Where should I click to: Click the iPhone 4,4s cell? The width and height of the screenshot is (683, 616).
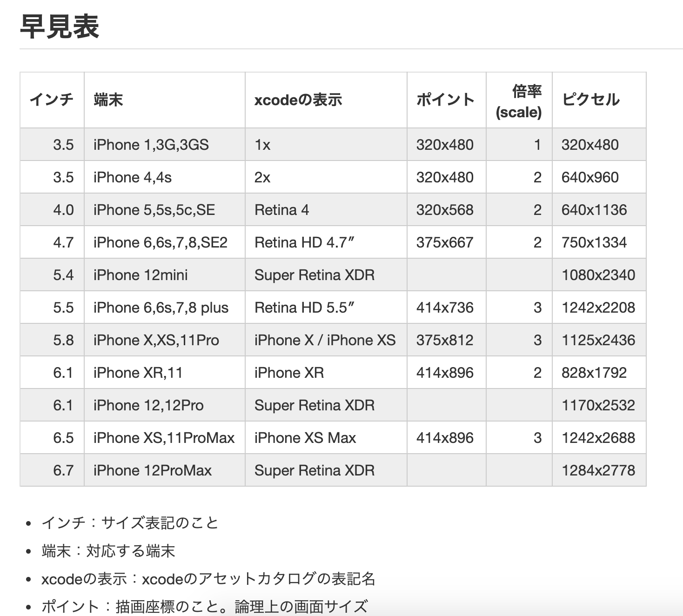165,177
